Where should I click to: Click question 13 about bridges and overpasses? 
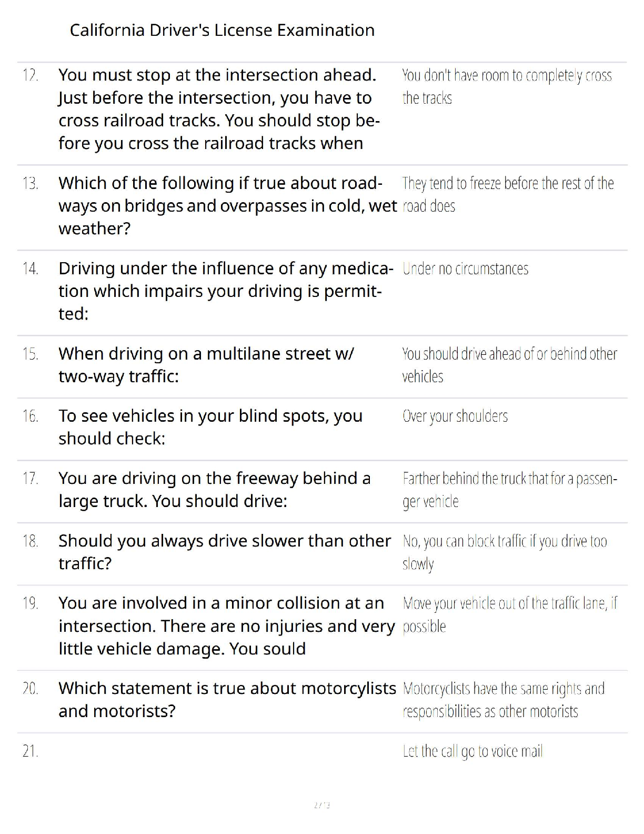point(226,205)
